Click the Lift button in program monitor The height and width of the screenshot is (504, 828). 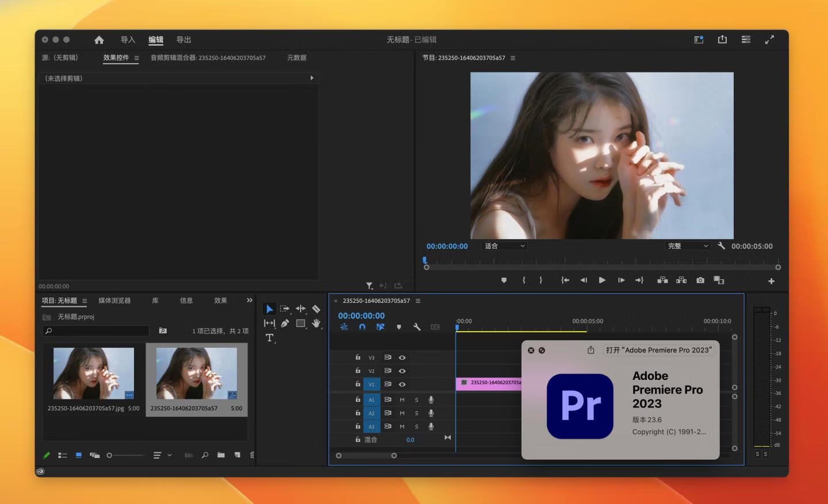point(662,280)
